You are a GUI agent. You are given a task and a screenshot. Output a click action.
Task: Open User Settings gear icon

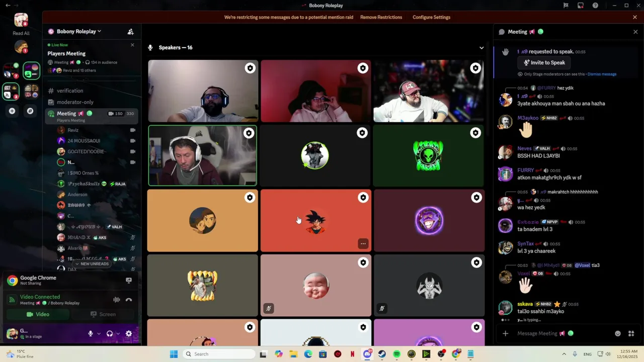(129, 333)
